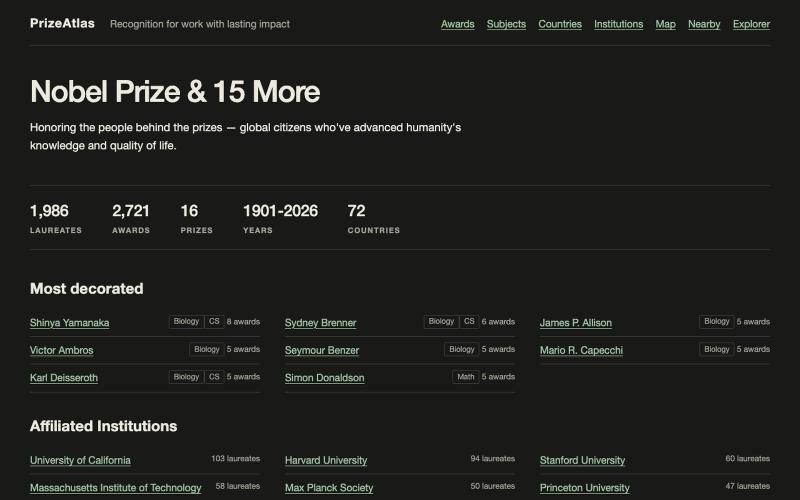This screenshot has height=500, width=800.
Task: Click Biology tag next to Victor Ambros
Action: [x=207, y=349]
